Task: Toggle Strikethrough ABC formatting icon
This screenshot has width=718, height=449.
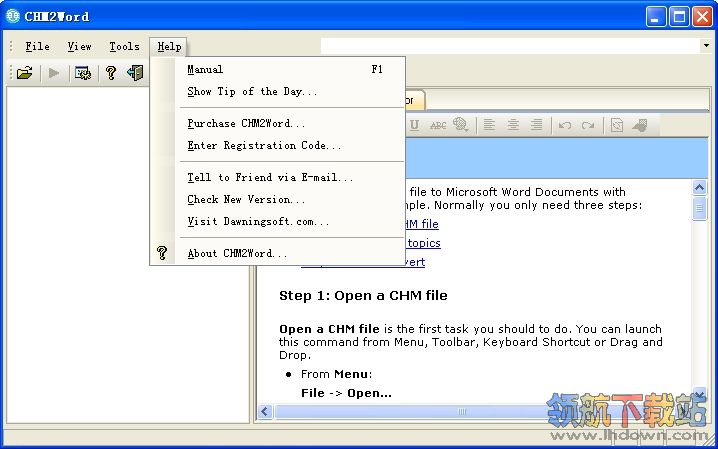Action: click(x=438, y=125)
